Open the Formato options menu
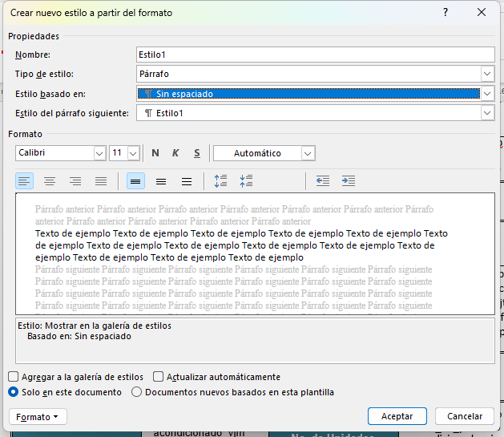This screenshot has width=504, height=437. 38,417
